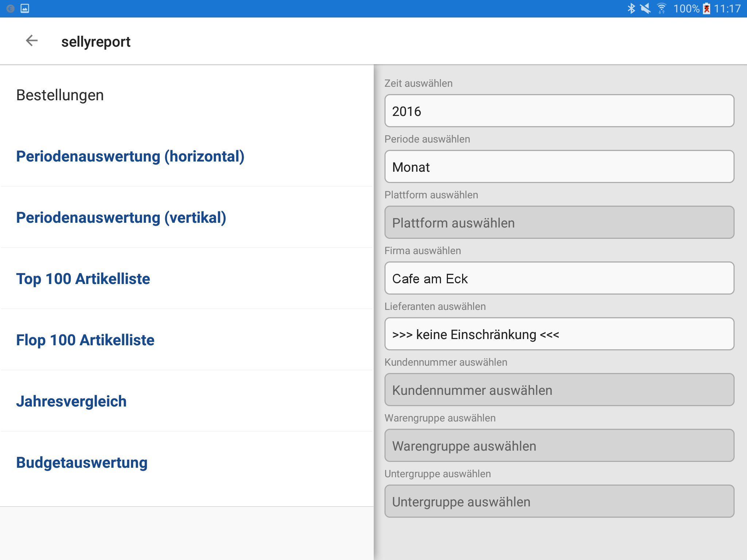Expand the Warengruppe auswählen dropdown
The image size is (747, 560).
coord(559,446)
